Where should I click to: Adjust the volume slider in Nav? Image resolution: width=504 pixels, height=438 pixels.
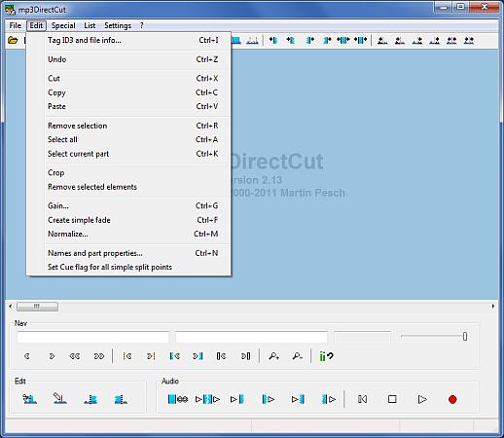tap(465, 337)
